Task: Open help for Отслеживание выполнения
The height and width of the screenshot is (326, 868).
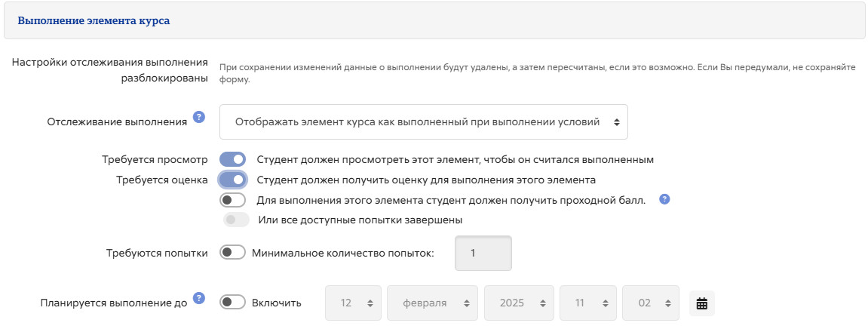Action: click(x=199, y=117)
